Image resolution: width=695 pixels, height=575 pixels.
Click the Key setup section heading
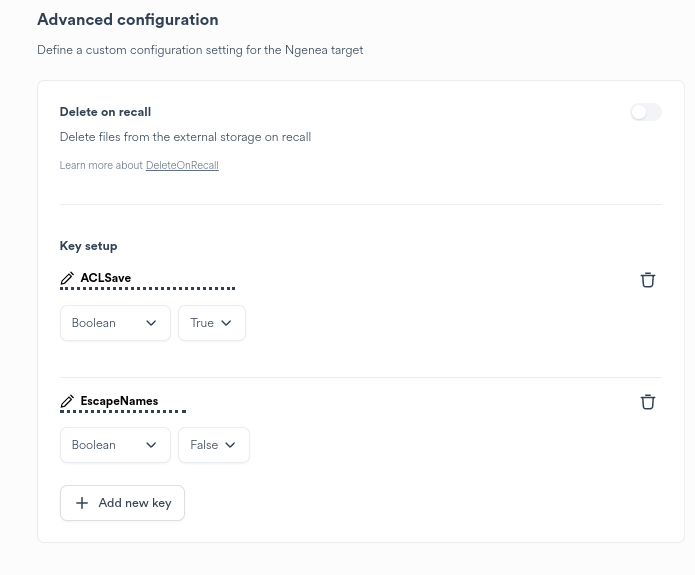pos(88,246)
